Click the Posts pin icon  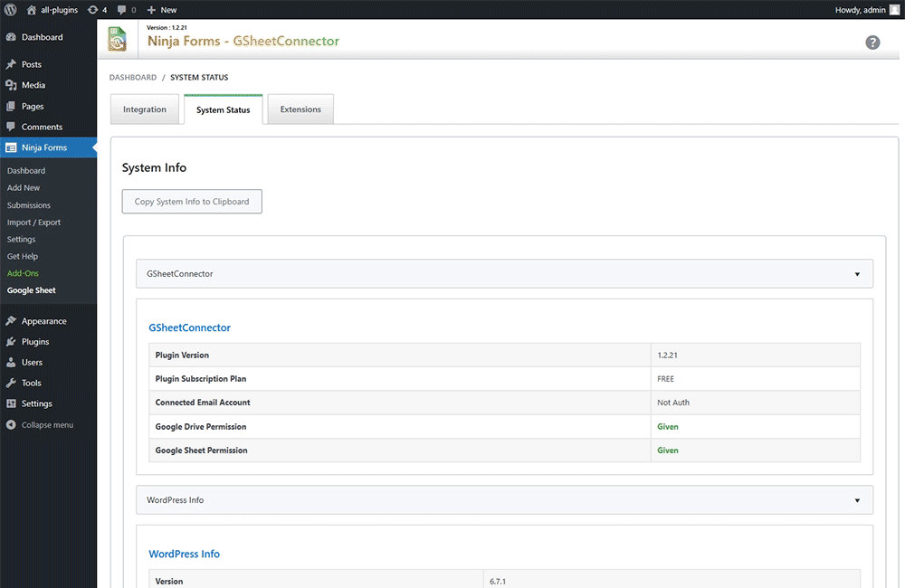(11, 64)
